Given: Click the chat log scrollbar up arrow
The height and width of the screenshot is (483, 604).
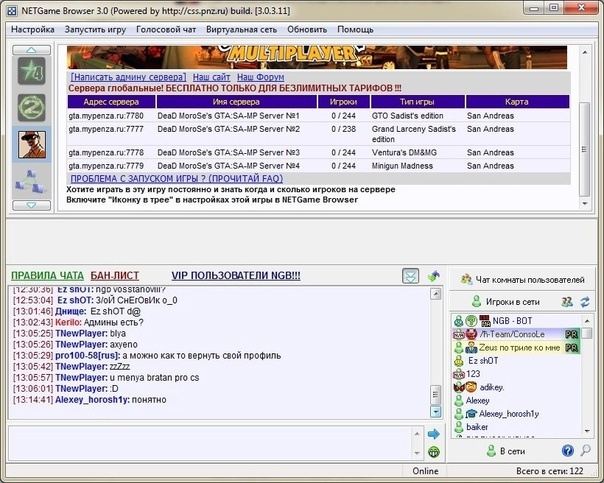Looking at the screenshot, I should tap(436, 295).
